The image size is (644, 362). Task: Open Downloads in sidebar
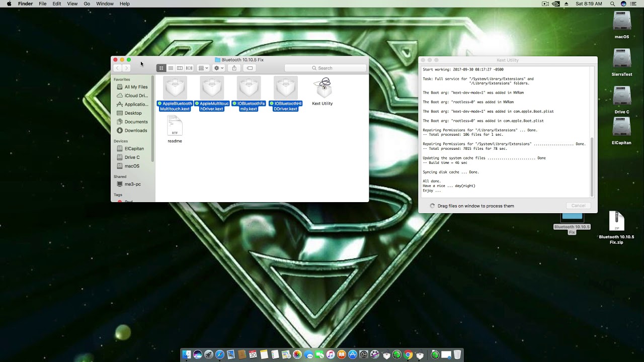(132, 130)
